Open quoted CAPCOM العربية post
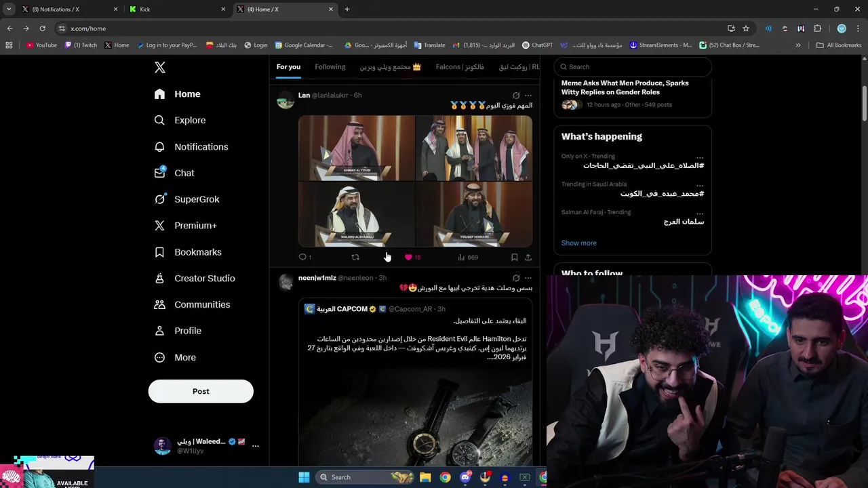Image resolution: width=868 pixels, height=488 pixels. click(x=415, y=383)
